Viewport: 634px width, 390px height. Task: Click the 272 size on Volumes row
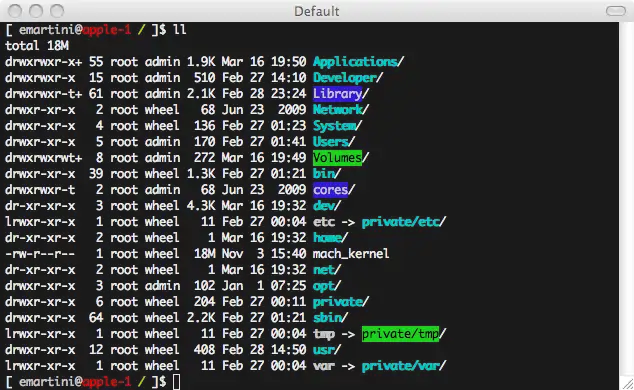[x=204, y=158]
